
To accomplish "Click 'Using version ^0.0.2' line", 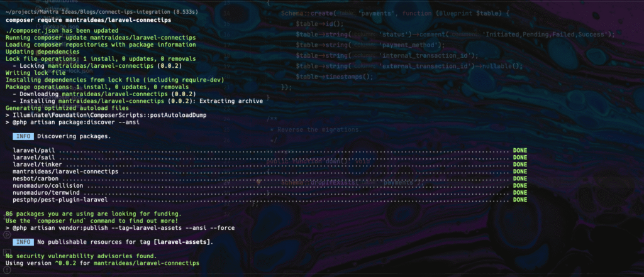I will (x=103, y=263).
